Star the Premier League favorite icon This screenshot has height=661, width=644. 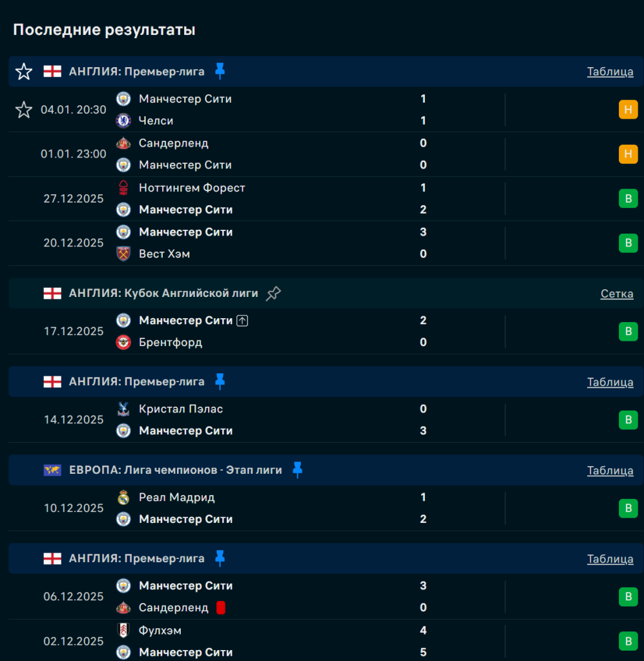[24, 72]
